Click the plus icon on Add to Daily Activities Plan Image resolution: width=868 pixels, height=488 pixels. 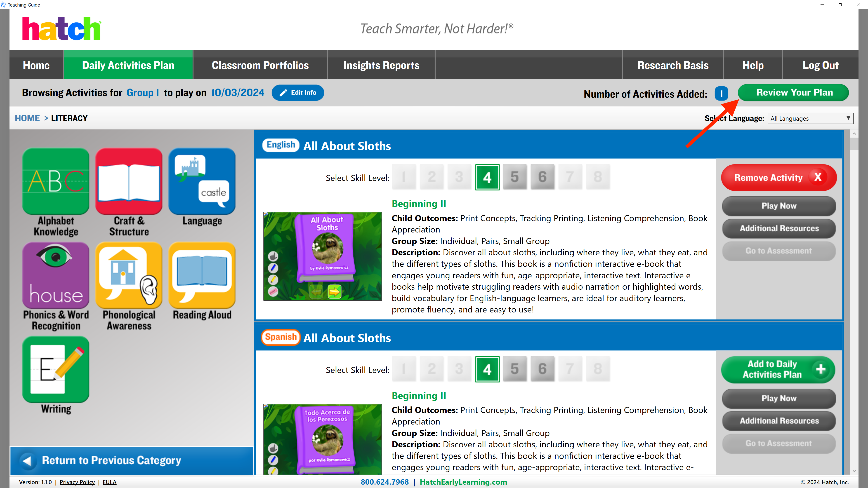[x=821, y=369]
